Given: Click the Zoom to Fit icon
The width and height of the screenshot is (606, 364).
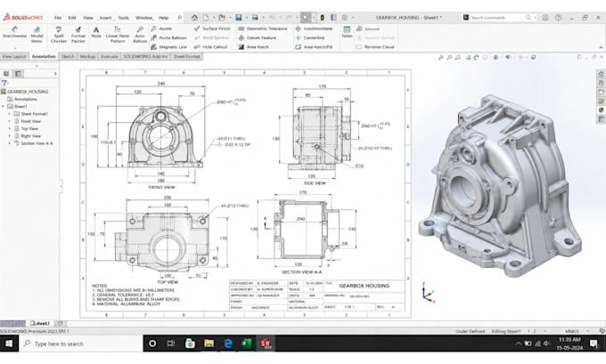Looking at the screenshot, I should point(440,58).
